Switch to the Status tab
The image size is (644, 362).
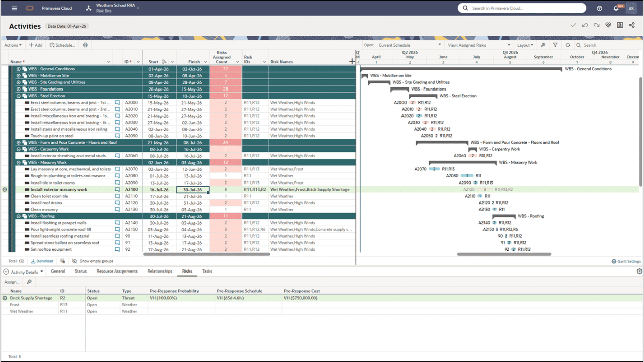pyautogui.click(x=80, y=271)
